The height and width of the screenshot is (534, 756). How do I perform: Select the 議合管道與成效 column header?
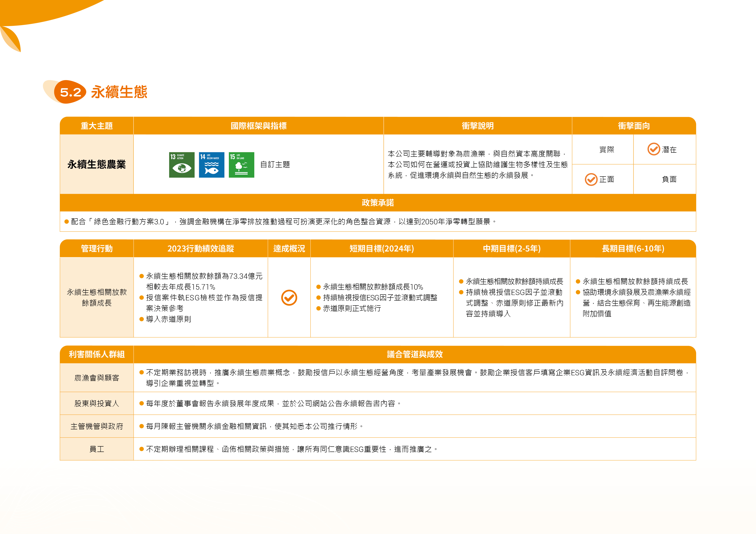point(415,354)
